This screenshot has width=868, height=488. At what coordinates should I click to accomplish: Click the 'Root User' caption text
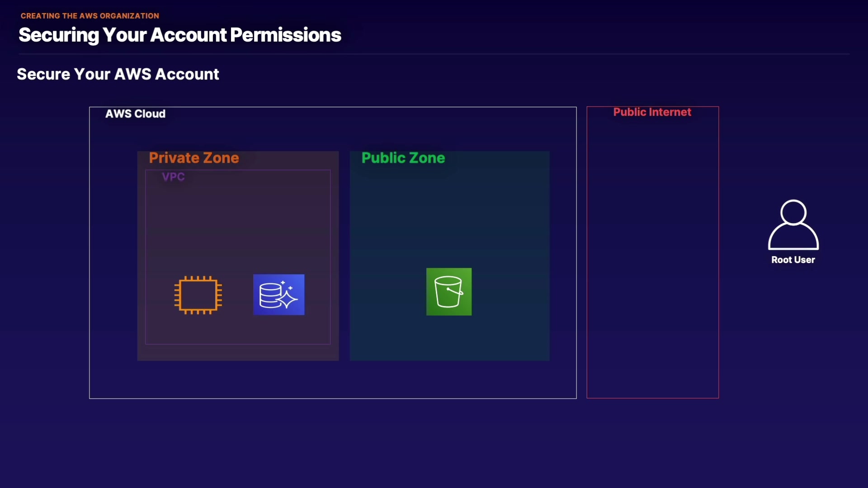(x=793, y=260)
